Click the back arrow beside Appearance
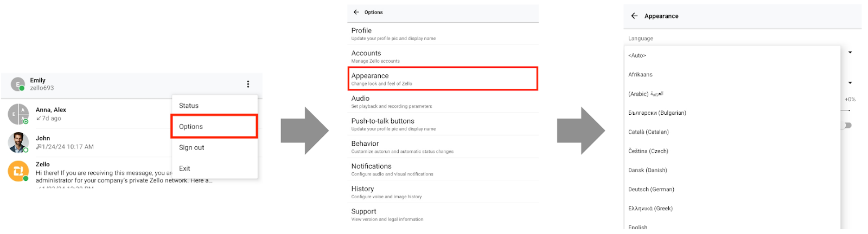868x234 pixels. 634,16
